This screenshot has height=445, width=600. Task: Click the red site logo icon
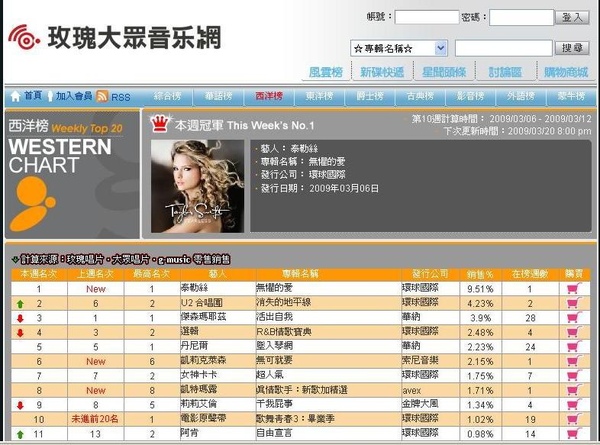tap(24, 37)
